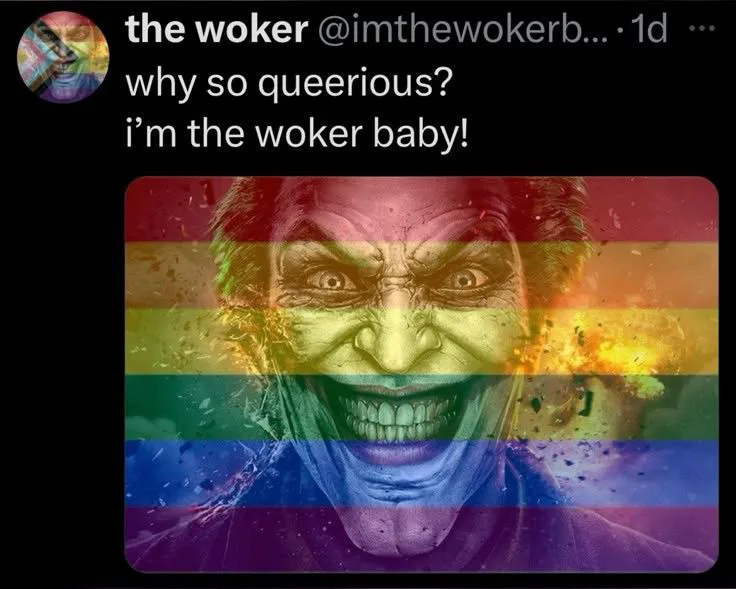Click the orange stripe of the flag image

click(422, 275)
